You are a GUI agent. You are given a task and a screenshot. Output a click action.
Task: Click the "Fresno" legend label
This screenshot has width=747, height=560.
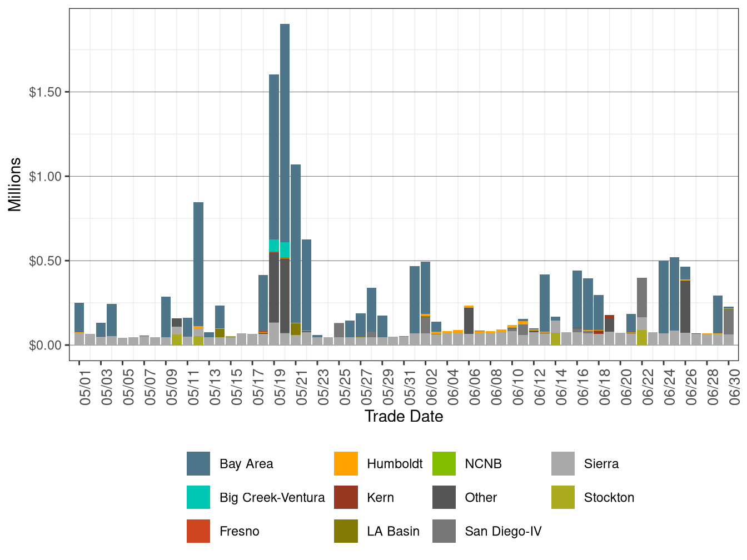(240, 531)
